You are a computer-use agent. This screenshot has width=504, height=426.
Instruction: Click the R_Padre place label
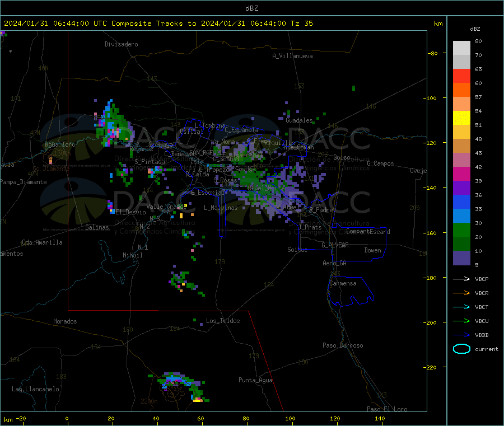click(321, 210)
